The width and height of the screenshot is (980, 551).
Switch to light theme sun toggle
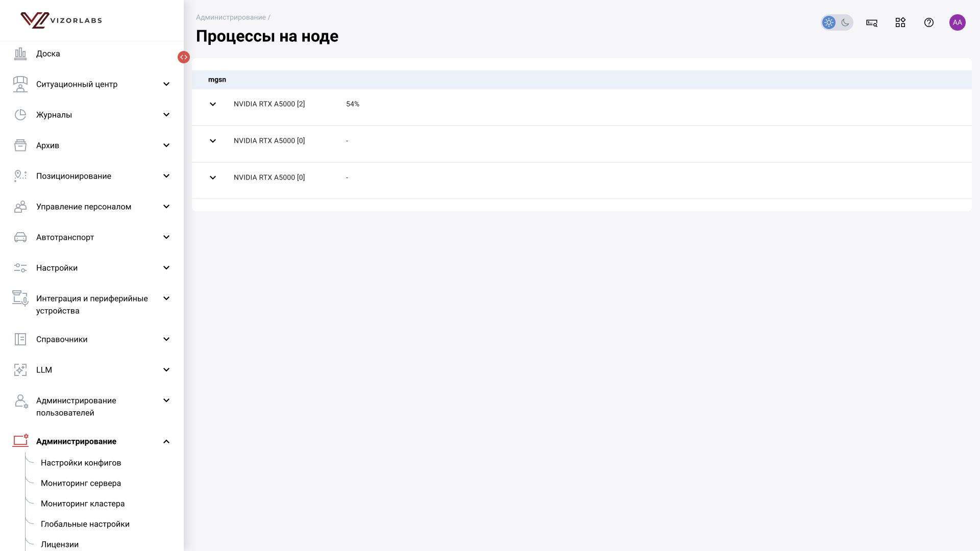click(x=829, y=22)
